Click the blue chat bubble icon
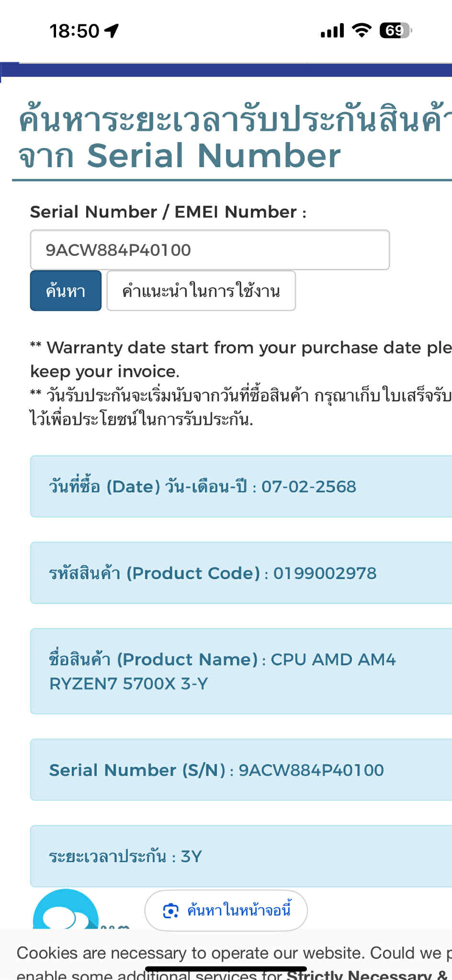 (x=66, y=912)
